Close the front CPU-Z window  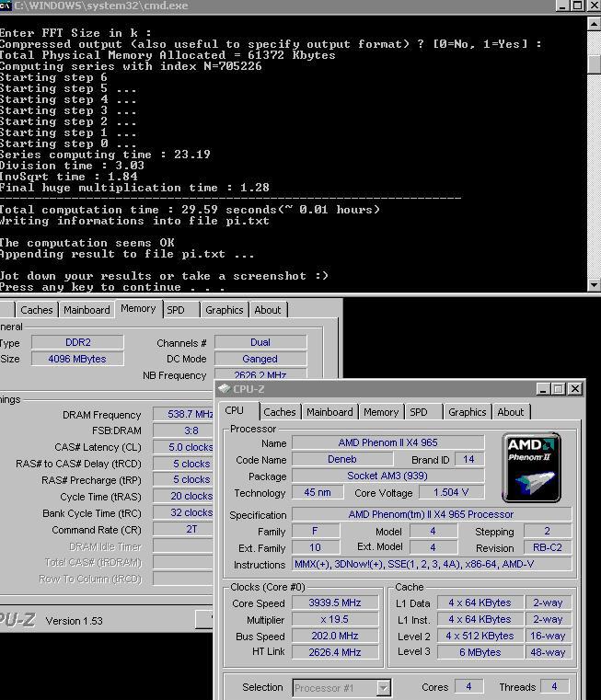(x=575, y=389)
